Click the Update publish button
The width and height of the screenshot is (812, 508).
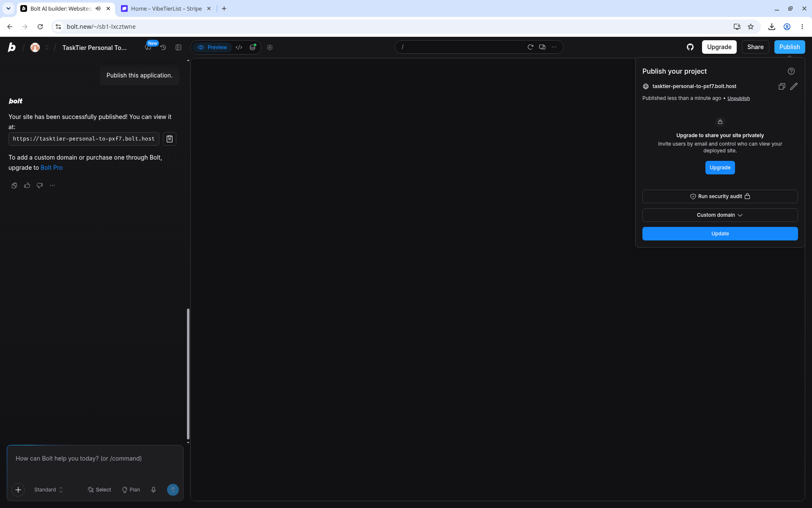point(720,234)
